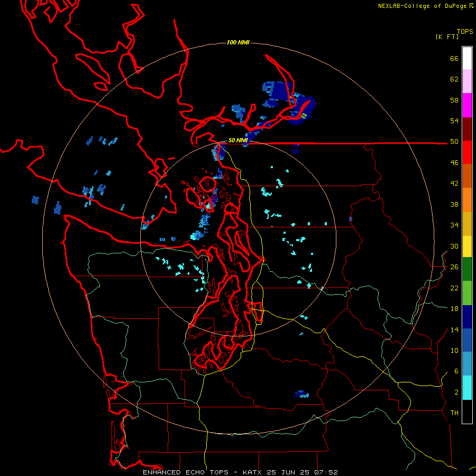
Task: Click the 42 legend value
Action: 454,184
